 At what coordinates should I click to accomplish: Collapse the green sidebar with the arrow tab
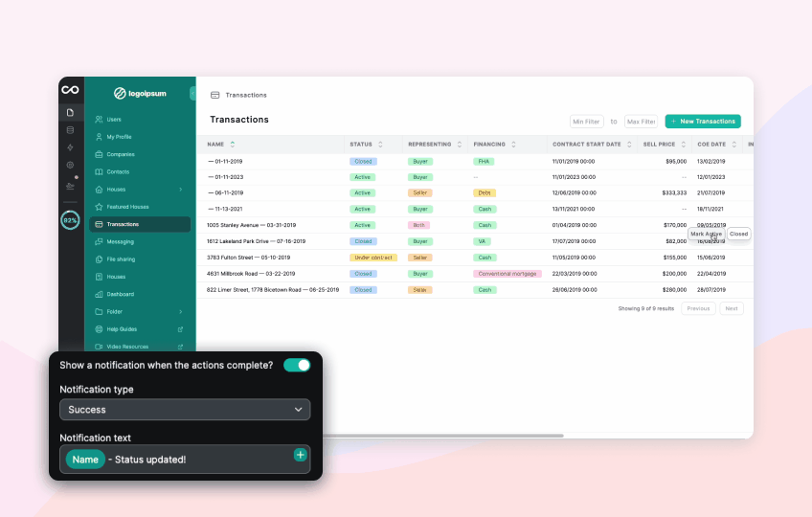[x=192, y=93]
